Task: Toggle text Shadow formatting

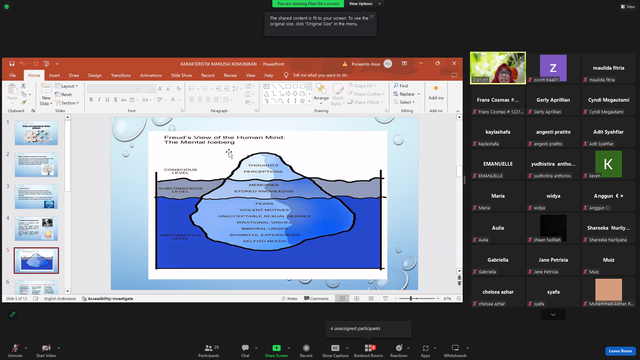Action: coord(116,100)
